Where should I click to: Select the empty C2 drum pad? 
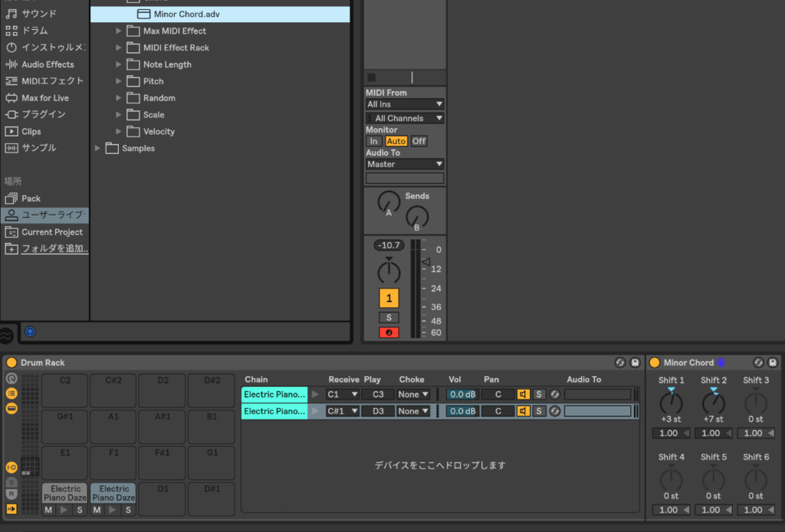pos(65,390)
